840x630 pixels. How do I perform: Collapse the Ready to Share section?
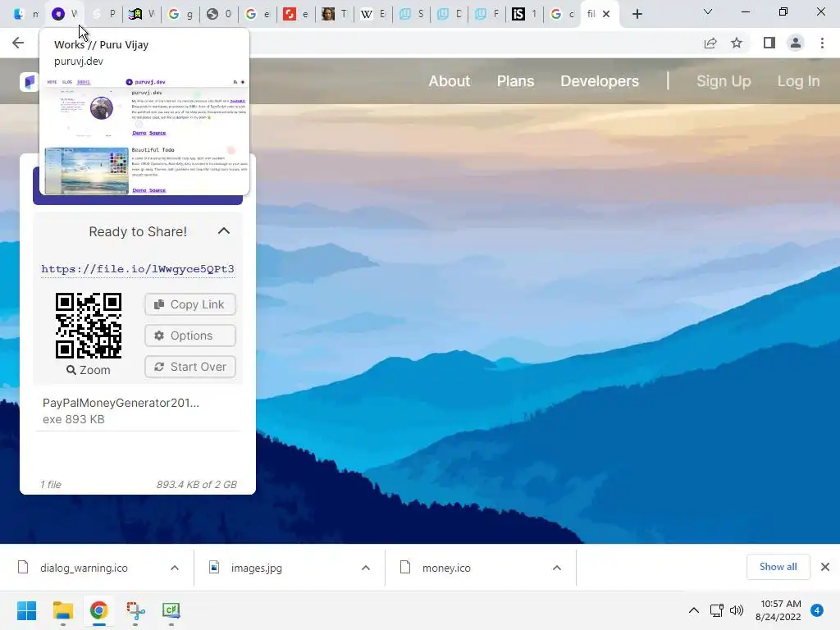224,231
